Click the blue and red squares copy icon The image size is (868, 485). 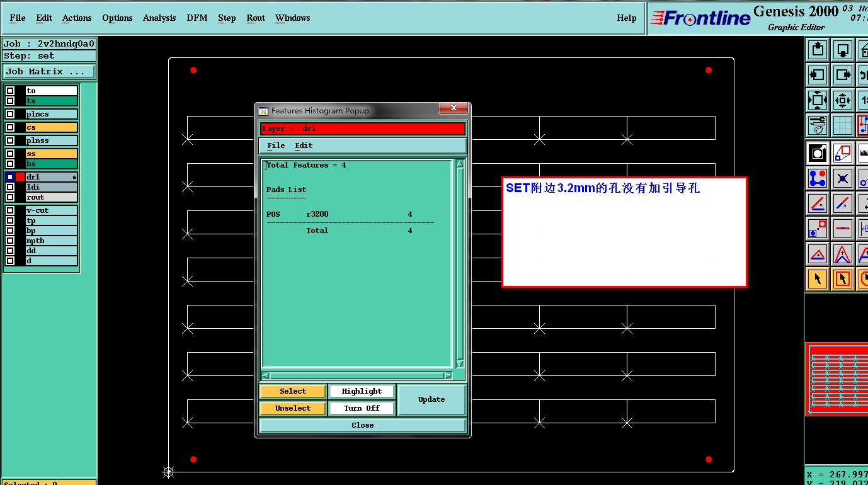(x=818, y=228)
